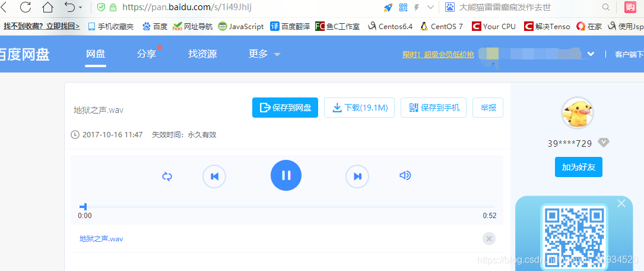Image resolution: width=644 pixels, height=271 pixels.
Task: Skip to the next track
Action: pyautogui.click(x=357, y=177)
